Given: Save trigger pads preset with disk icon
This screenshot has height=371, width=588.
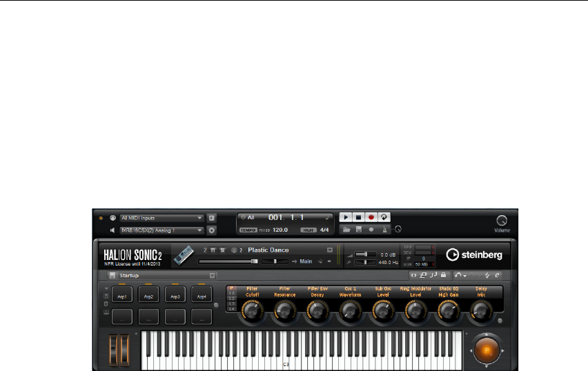Looking at the screenshot, I should click(106, 296).
